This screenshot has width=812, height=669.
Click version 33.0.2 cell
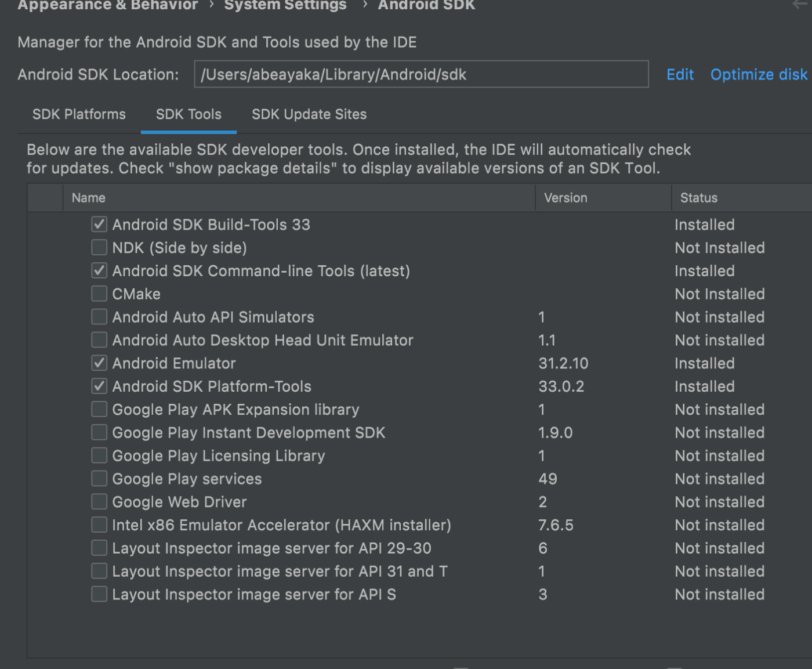pyautogui.click(x=561, y=386)
